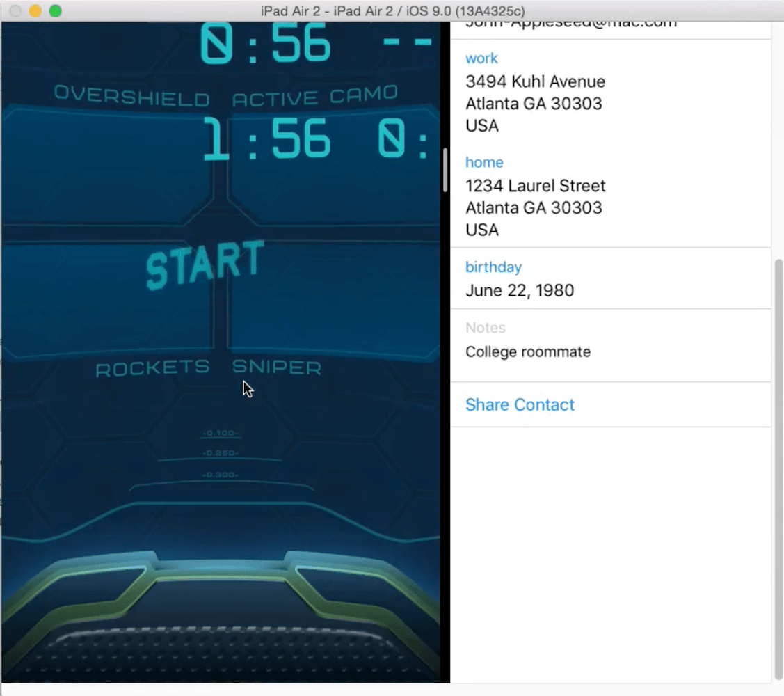
Task: Tap the START button in the game
Action: (205, 264)
